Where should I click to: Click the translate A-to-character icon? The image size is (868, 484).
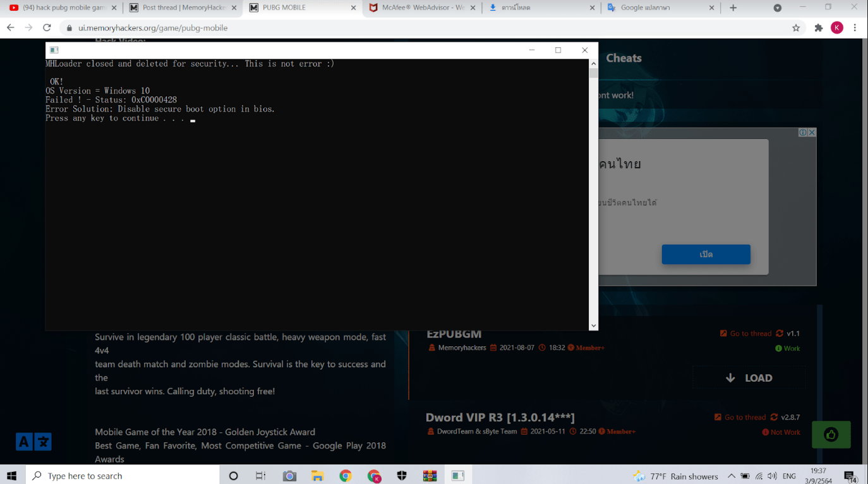tap(33, 442)
